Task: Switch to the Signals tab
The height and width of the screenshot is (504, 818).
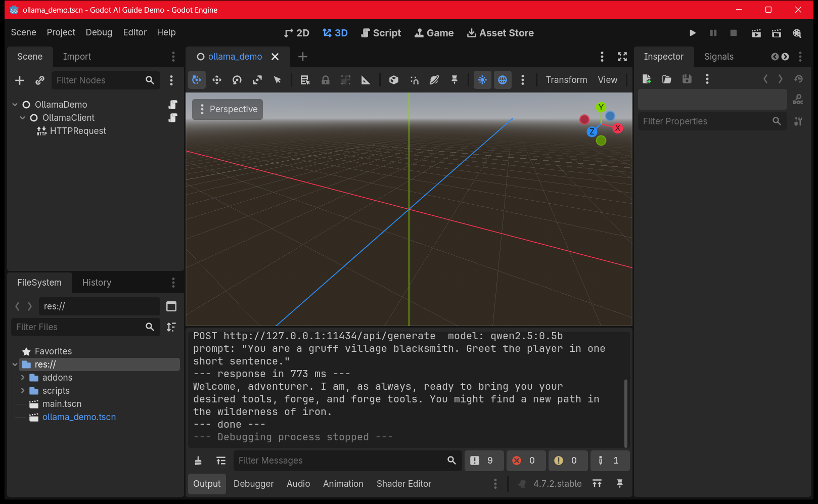Action: point(718,57)
